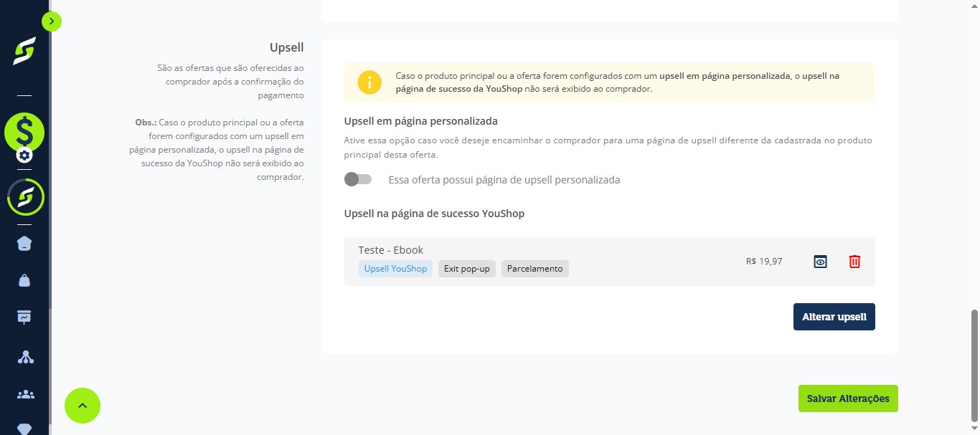Open the YouShop logo at the sidebar top
The height and width of the screenshot is (435, 980).
(24, 52)
